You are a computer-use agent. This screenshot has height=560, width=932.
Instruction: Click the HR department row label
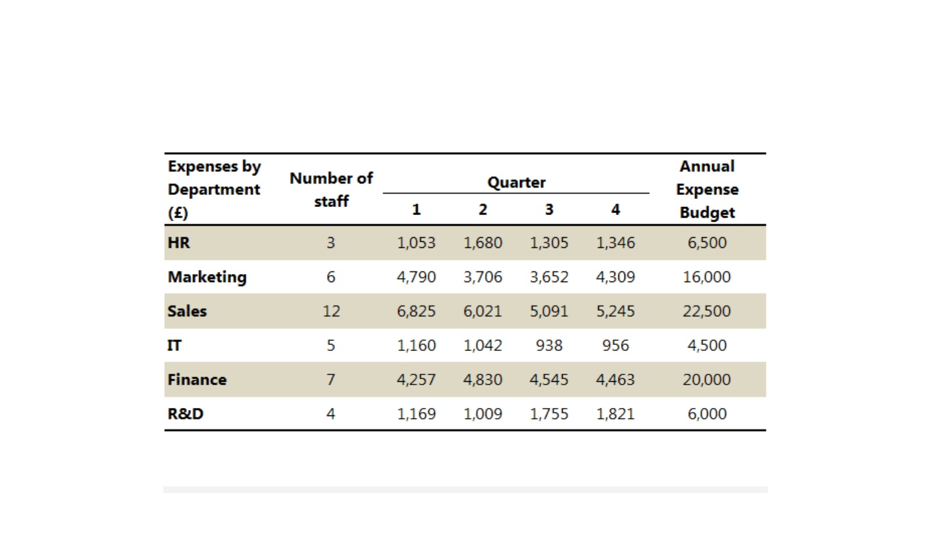[179, 242]
